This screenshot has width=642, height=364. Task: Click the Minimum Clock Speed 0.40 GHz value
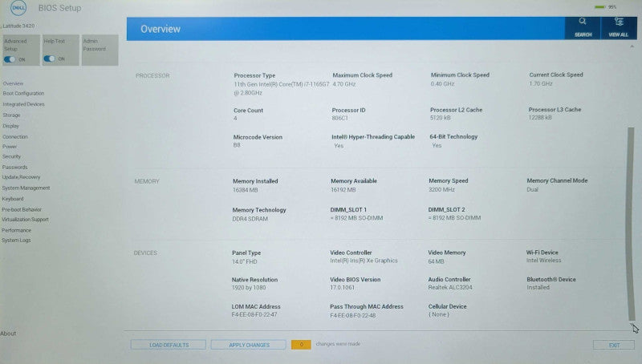click(x=442, y=83)
